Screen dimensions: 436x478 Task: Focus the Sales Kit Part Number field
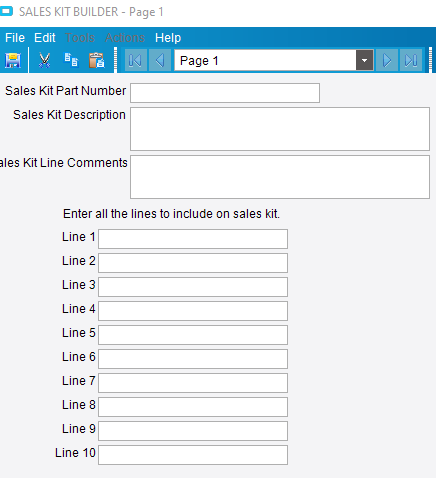(x=225, y=93)
